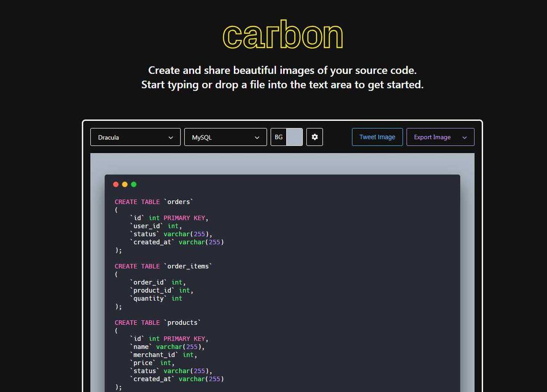Click the `product_id` int line
The height and width of the screenshot is (392, 547).
tap(161, 290)
